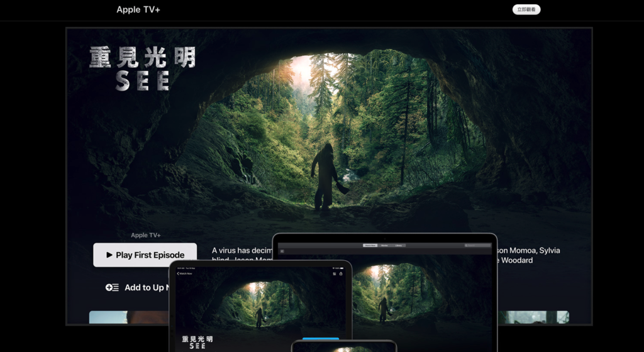Click the text 'son Momoa, Sylvia'

pyautogui.click(x=528, y=250)
